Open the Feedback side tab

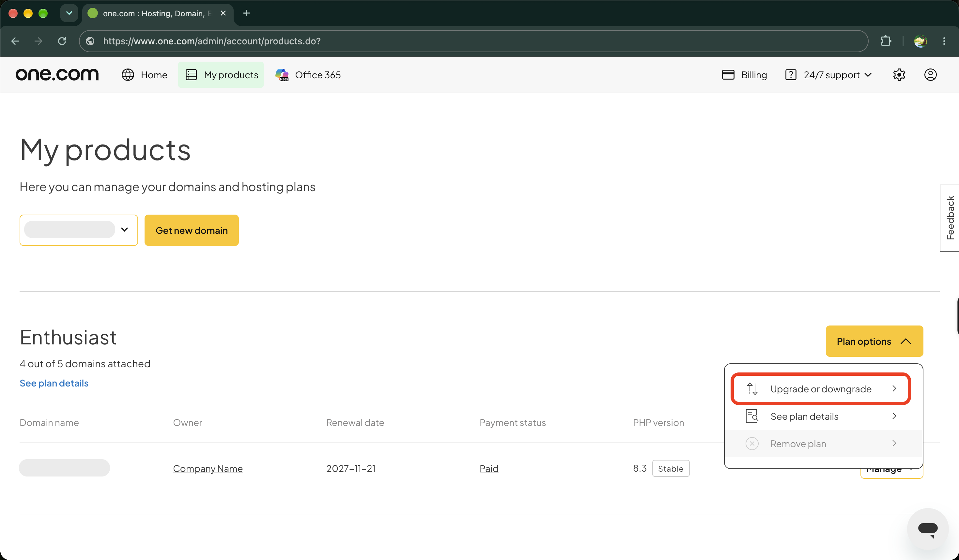pos(950,218)
